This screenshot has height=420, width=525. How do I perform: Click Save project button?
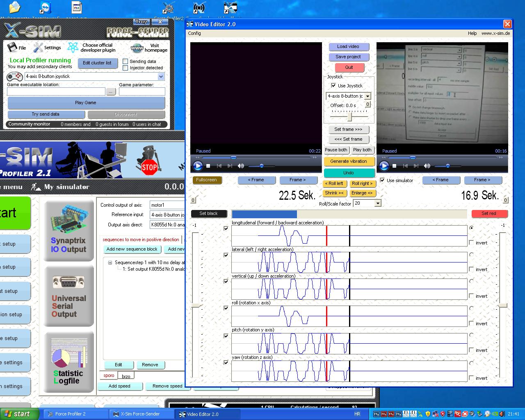pos(348,57)
